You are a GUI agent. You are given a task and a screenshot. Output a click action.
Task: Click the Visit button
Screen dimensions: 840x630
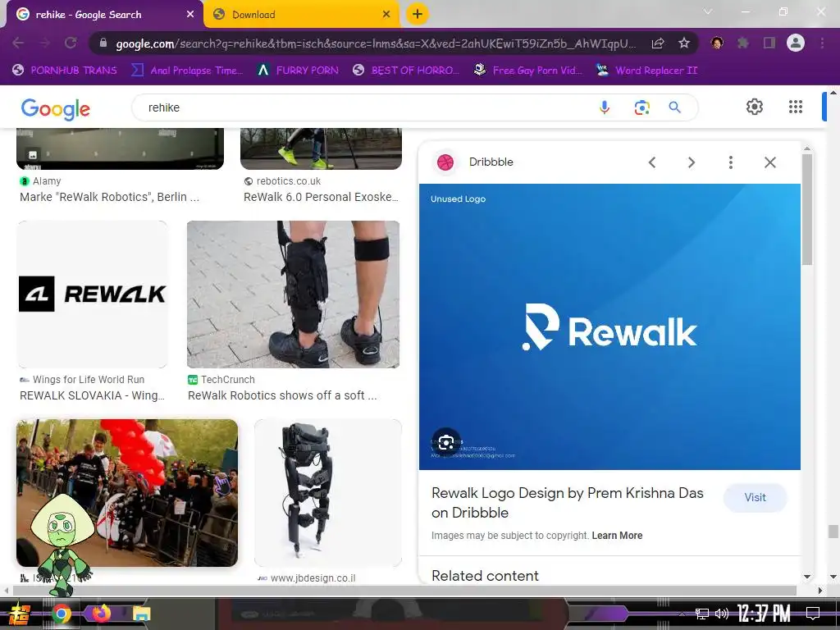click(755, 498)
